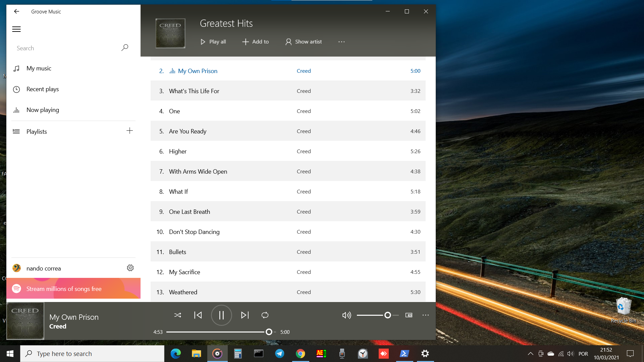Image resolution: width=644 pixels, height=362 pixels.
Task: Open Groove Music settings gear
Action: click(x=130, y=268)
